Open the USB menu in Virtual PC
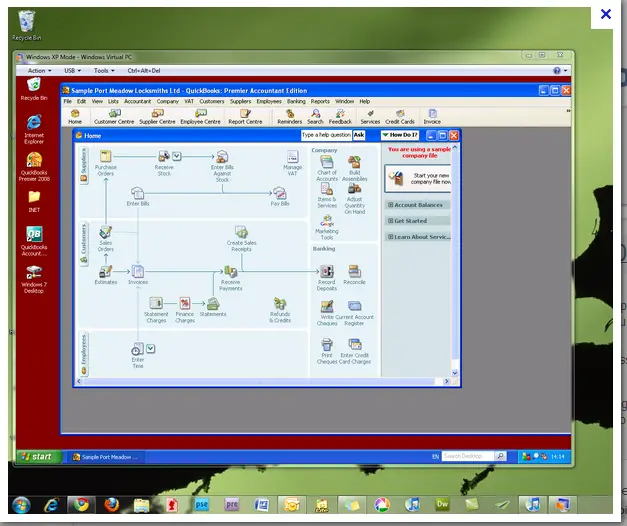The image size is (627, 526). pos(72,70)
